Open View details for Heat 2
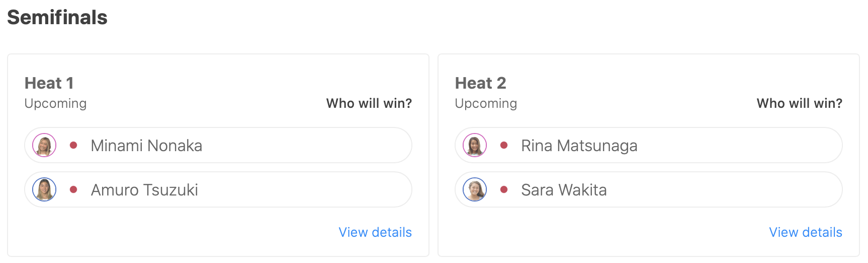This screenshot has width=868, height=263. [x=806, y=232]
